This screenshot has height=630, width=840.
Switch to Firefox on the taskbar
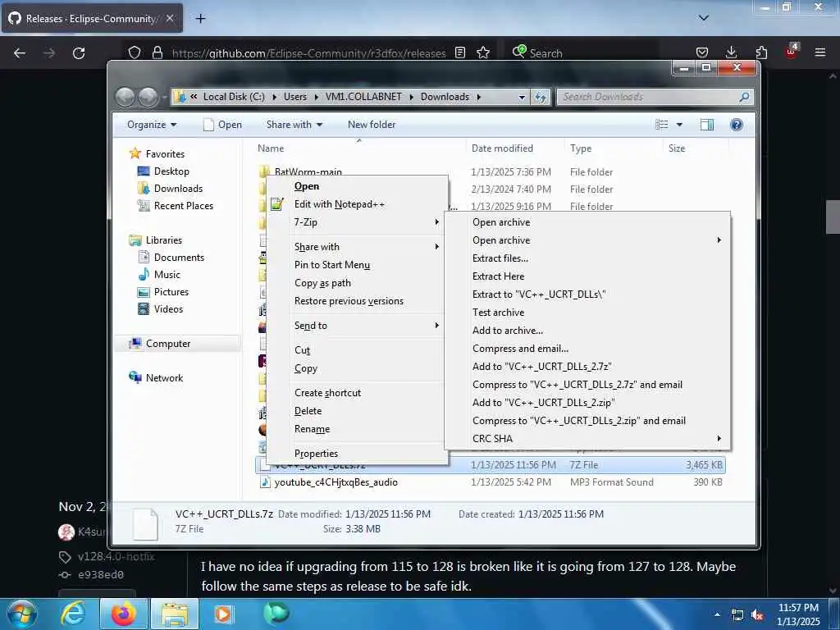click(124, 614)
